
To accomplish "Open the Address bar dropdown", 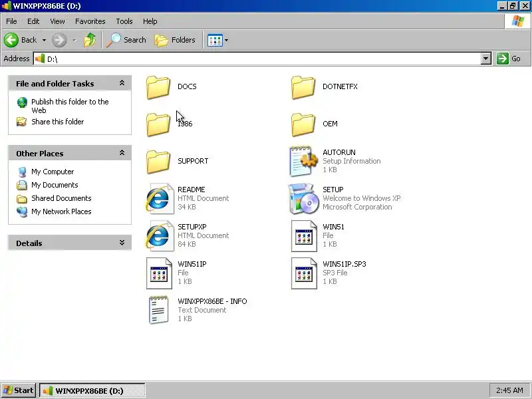I will coord(486,59).
